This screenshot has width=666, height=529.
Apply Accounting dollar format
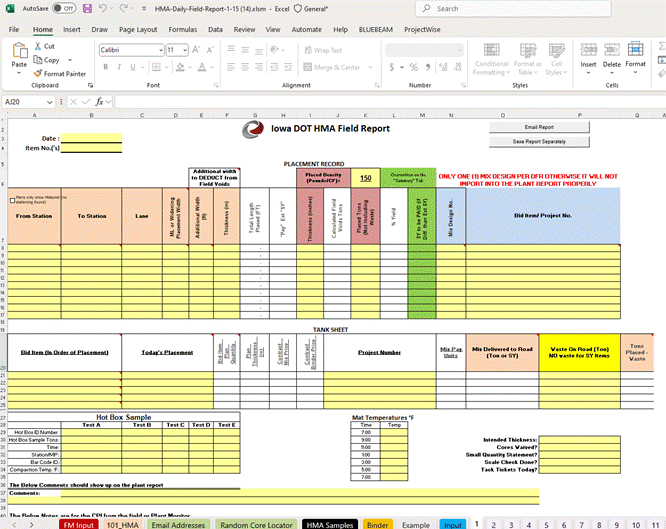click(392, 67)
